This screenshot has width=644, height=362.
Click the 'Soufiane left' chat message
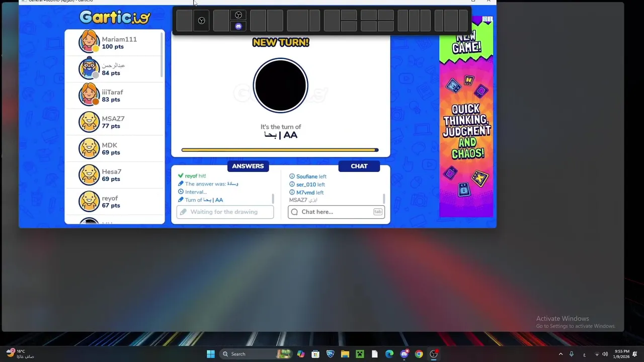[307, 176]
